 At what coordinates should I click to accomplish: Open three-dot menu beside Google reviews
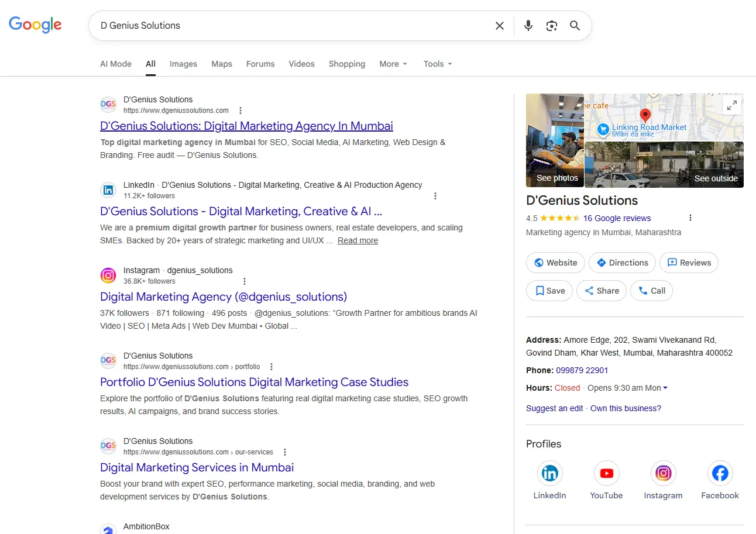(690, 218)
